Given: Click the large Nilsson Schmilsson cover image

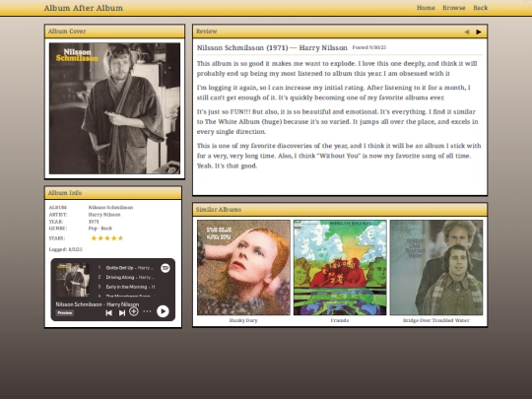Looking at the screenshot, I should 114,108.
